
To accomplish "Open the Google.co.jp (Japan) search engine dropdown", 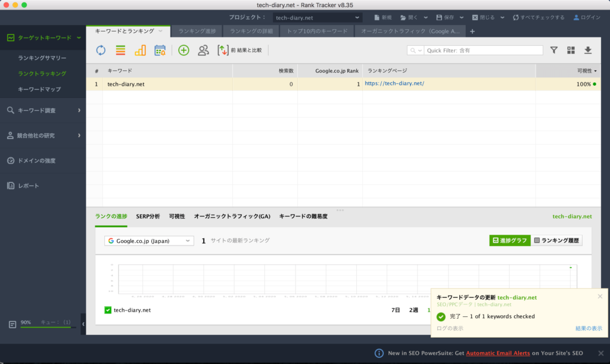I will [x=149, y=241].
